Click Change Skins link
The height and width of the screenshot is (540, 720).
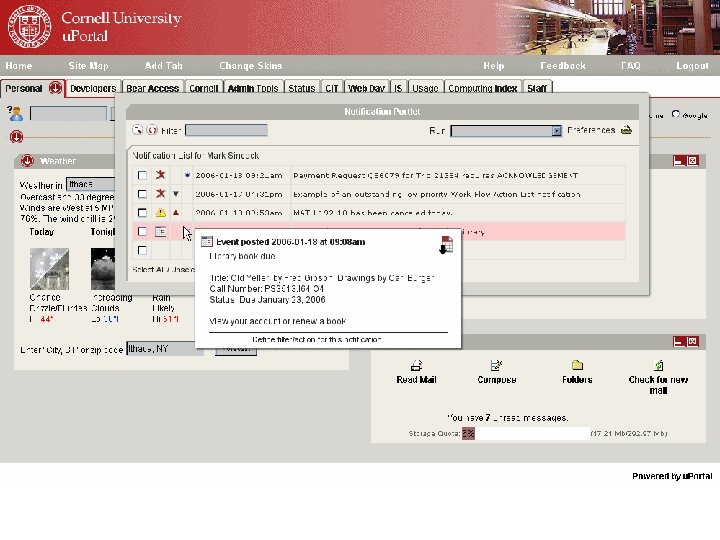pos(250,66)
